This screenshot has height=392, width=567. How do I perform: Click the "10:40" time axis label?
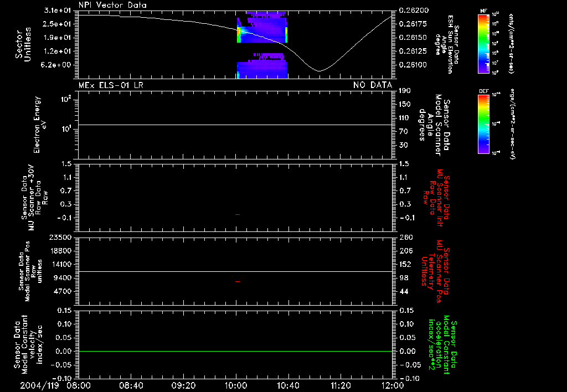click(x=288, y=385)
